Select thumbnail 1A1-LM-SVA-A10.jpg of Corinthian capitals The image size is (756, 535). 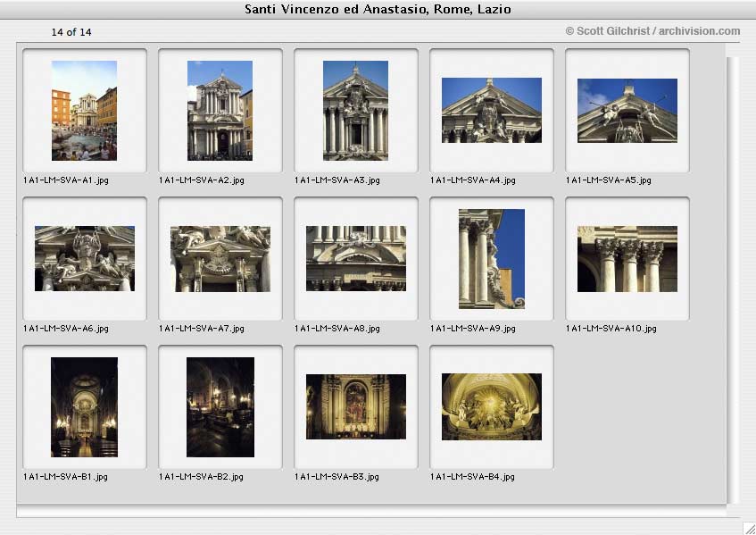click(627, 259)
